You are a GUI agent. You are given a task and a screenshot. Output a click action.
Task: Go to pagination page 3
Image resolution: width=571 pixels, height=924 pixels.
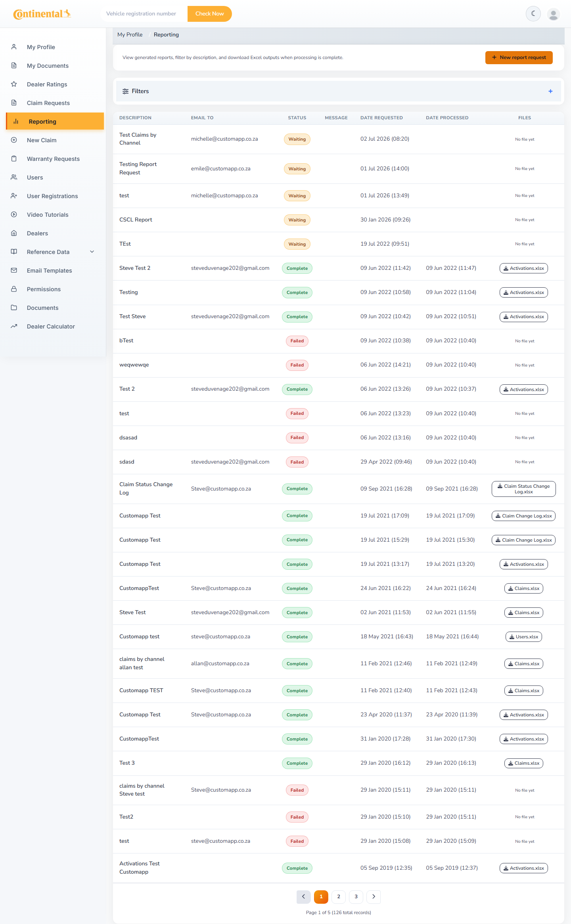click(356, 897)
